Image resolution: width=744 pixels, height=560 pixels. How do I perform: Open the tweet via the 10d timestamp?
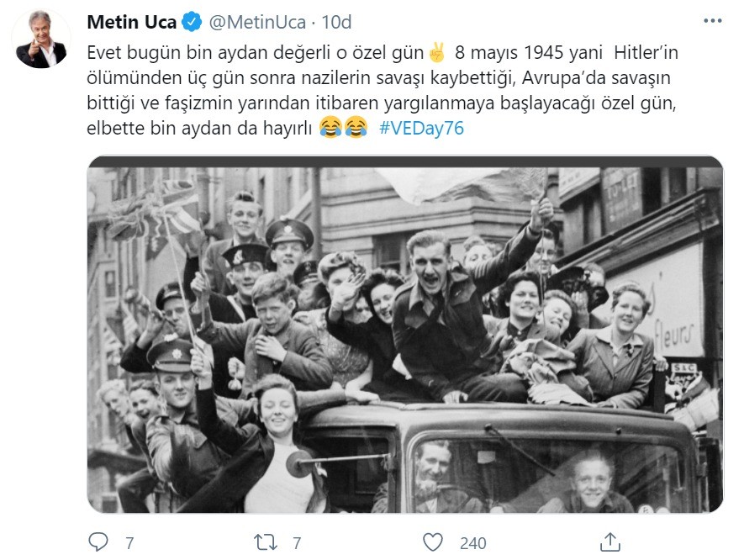(x=336, y=23)
